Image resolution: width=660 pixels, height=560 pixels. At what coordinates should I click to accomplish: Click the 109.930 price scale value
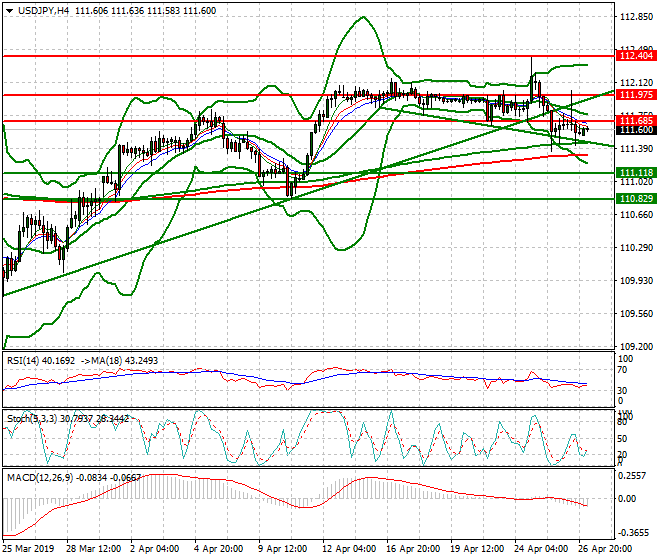tap(637, 280)
